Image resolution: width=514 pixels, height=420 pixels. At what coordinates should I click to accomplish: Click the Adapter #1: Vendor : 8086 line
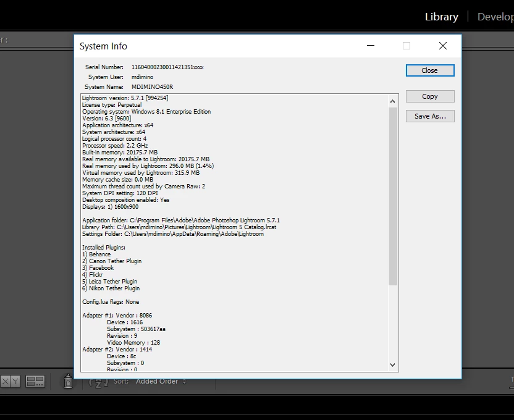[117, 316]
